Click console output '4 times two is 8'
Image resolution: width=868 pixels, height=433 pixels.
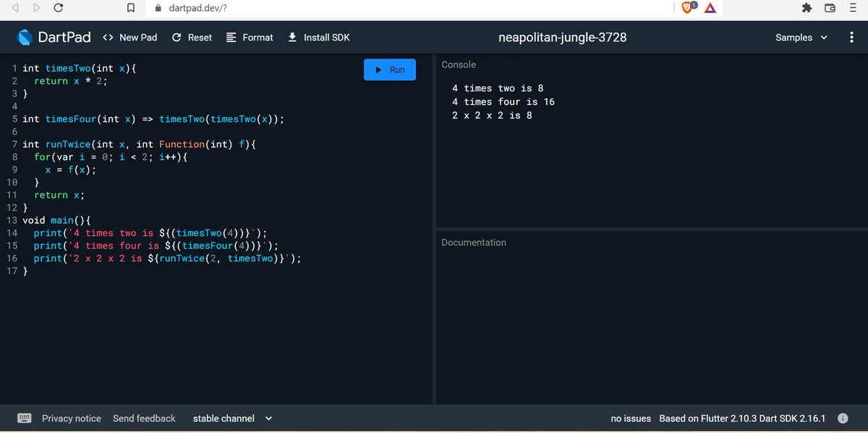pos(498,88)
